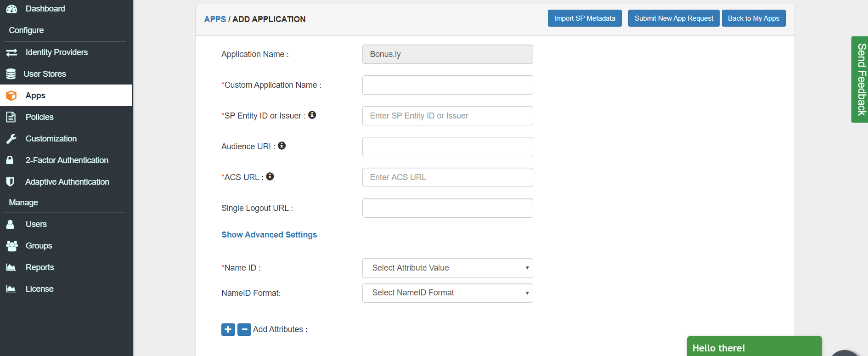This screenshot has height=356, width=868.
Task: Click info icon beside ACS URL
Action: pos(270,176)
